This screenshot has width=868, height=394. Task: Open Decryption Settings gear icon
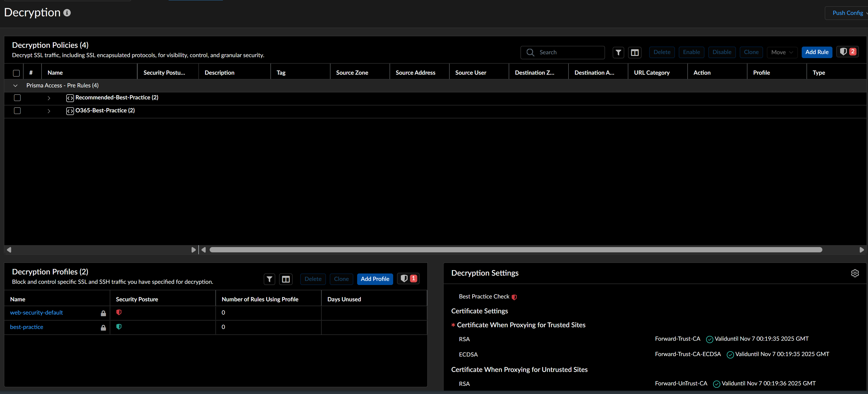pos(855,273)
